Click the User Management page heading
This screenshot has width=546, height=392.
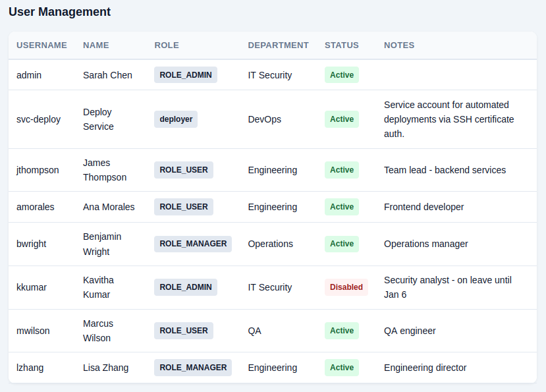[x=59, y=12]
